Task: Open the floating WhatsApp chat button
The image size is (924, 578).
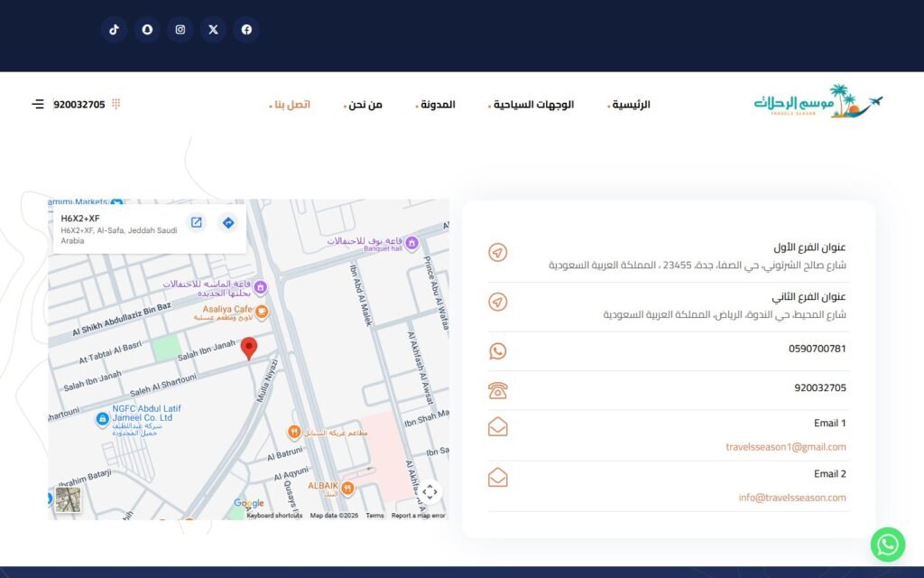Action: [888, 545]
